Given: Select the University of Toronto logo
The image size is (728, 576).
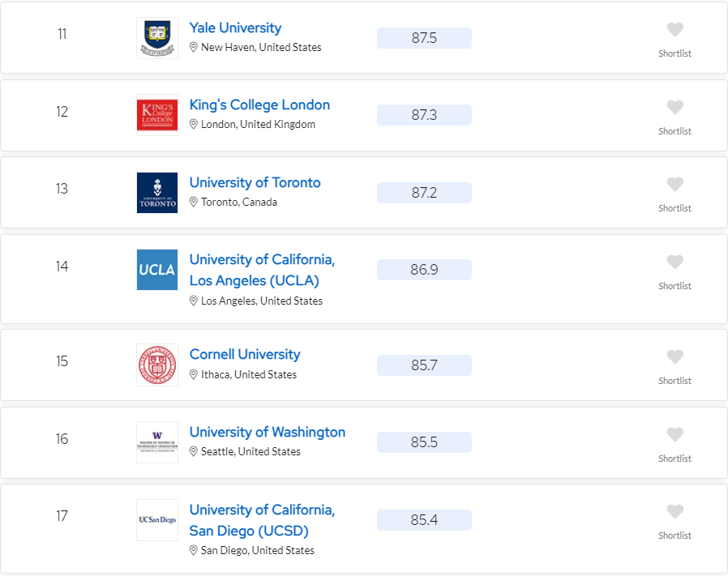Looking at the screenshot, I should (x=157, y=193).
